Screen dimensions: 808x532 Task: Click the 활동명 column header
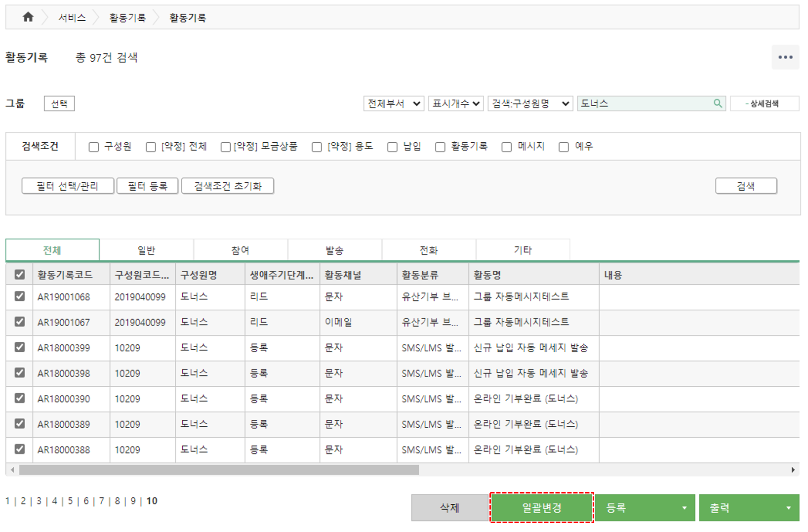tap(533, 275)
